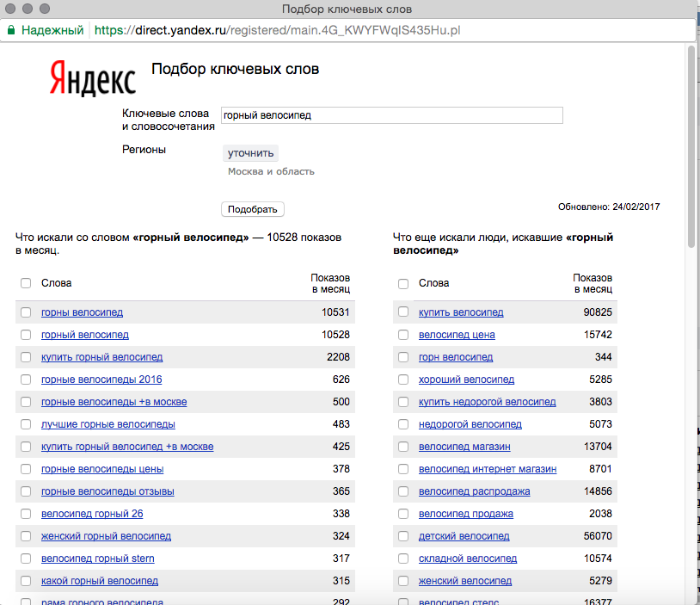Screen dimensions: 700x605
Task: Check the box for велосипед горный stern
Action: [26, 558]
